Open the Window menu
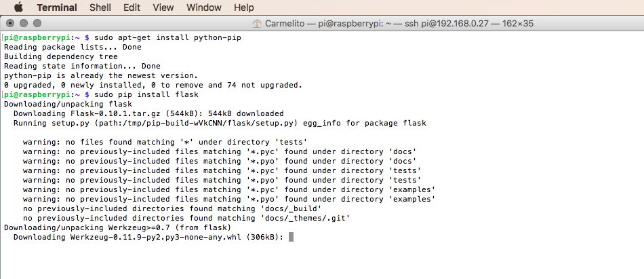 (x=204, y=7)
